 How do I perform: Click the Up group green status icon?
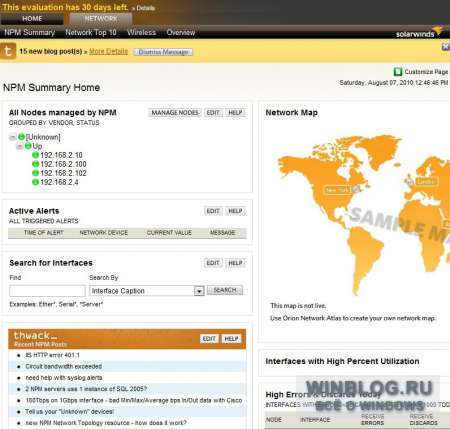[x=28, y=146]
